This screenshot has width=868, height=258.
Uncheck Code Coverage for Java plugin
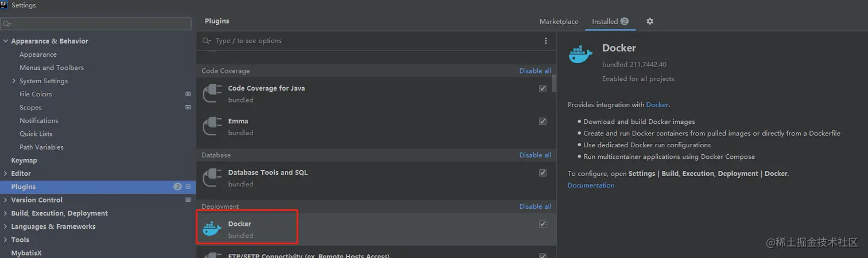click(542, 88)
